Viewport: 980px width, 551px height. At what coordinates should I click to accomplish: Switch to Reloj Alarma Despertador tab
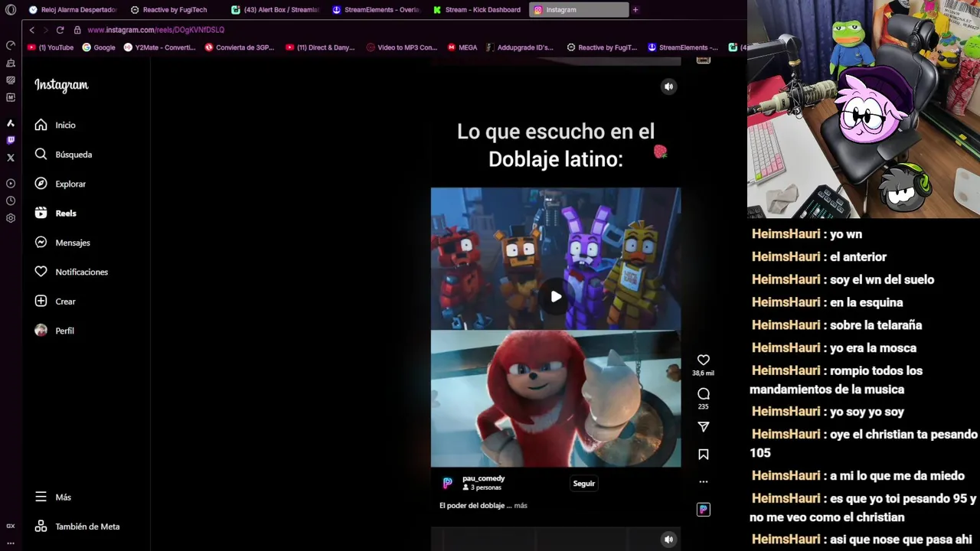[73, 10]
